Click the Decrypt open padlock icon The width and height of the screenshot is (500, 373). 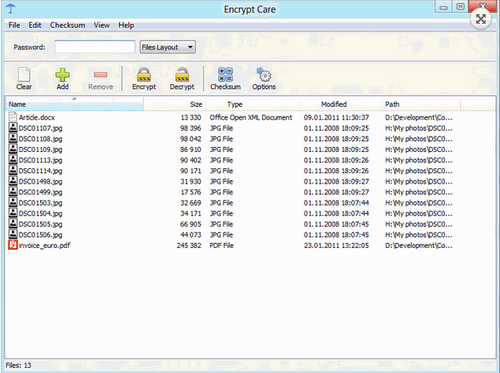[182, 74]
